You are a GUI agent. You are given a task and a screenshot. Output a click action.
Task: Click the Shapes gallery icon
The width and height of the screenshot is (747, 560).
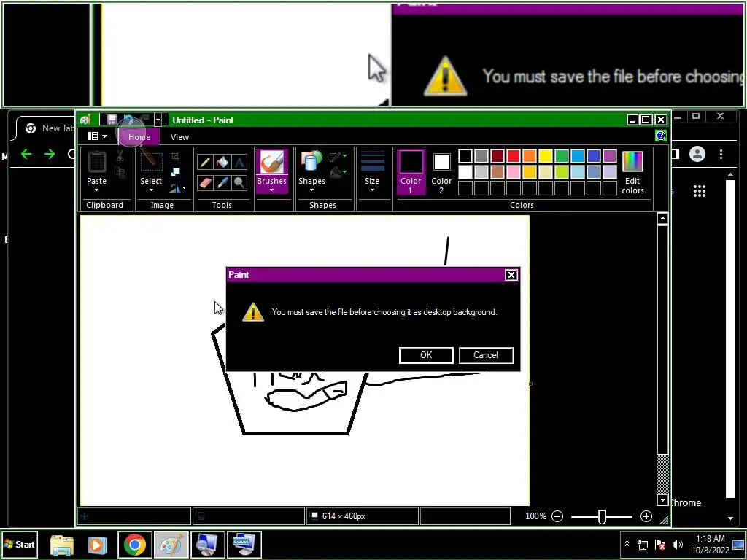(311, 162)
